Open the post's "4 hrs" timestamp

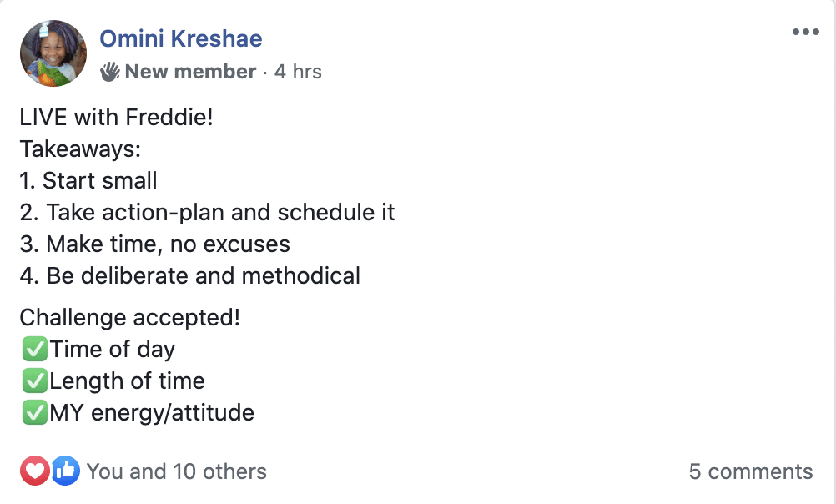click(298, 72)
